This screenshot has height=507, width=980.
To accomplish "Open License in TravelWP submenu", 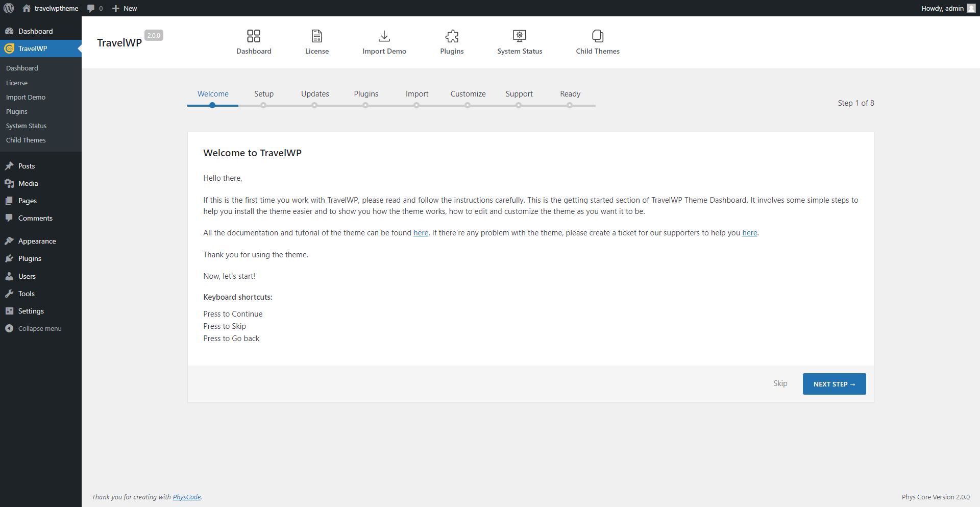I will point(17,83).
